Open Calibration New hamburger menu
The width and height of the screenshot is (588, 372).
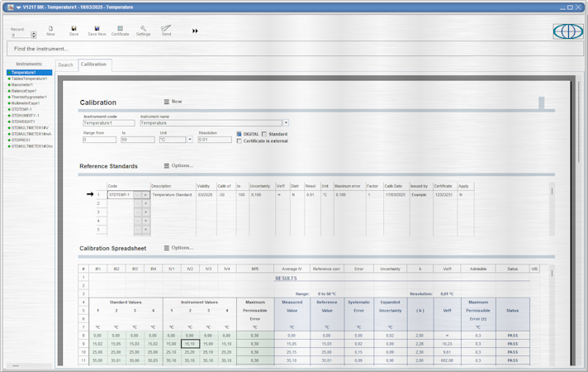(167, 102)
